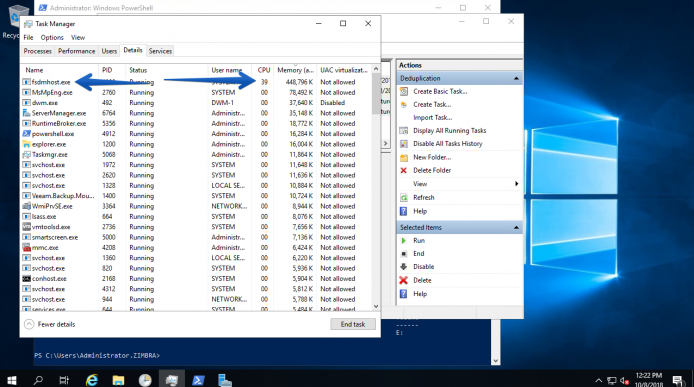Sort by the Memory column header
Image resolution: width=694 pixels, height=387 pixels.
tap(295, 70)
